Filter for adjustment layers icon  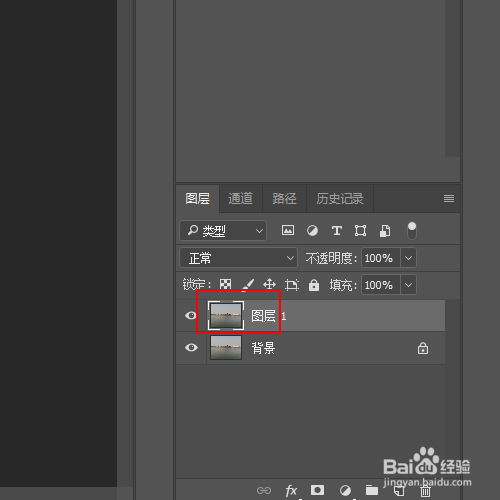pos(312,231)
